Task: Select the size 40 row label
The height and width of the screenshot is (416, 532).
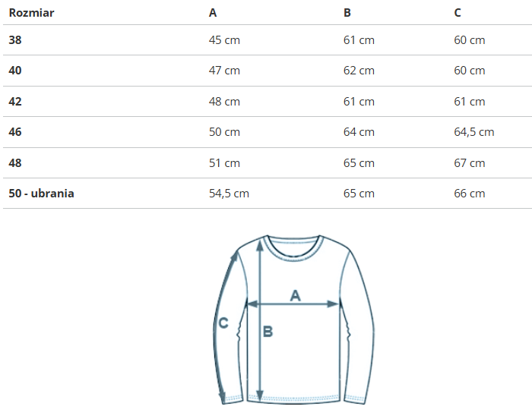Action: click(x=15, y=71)
